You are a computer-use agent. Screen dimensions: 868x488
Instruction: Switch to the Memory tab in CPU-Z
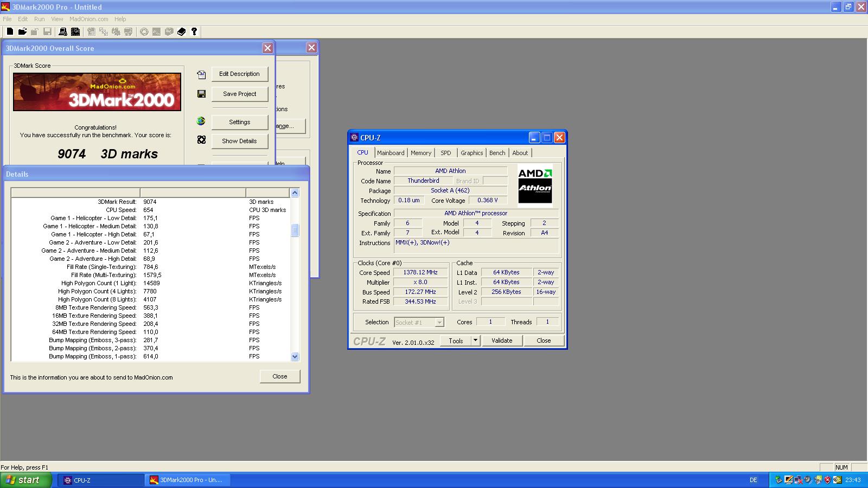pyautogui.click(x=420, y=153)
